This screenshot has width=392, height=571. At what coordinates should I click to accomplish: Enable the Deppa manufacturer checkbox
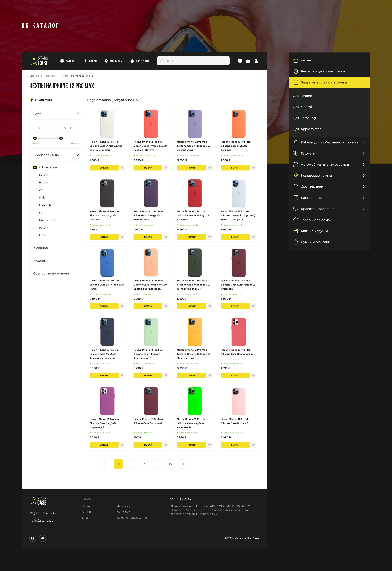click(35, 175)
